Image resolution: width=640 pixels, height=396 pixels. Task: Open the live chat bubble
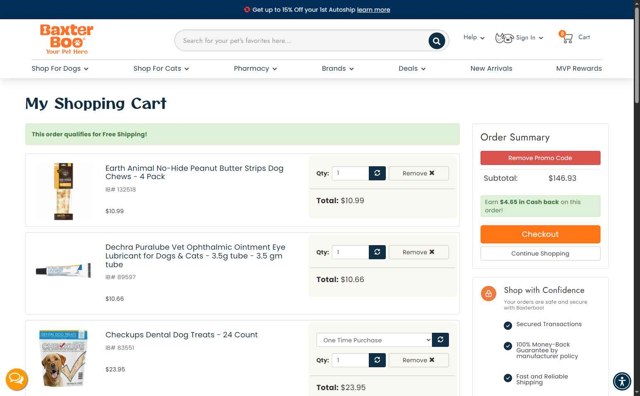(x=17, y=379)
